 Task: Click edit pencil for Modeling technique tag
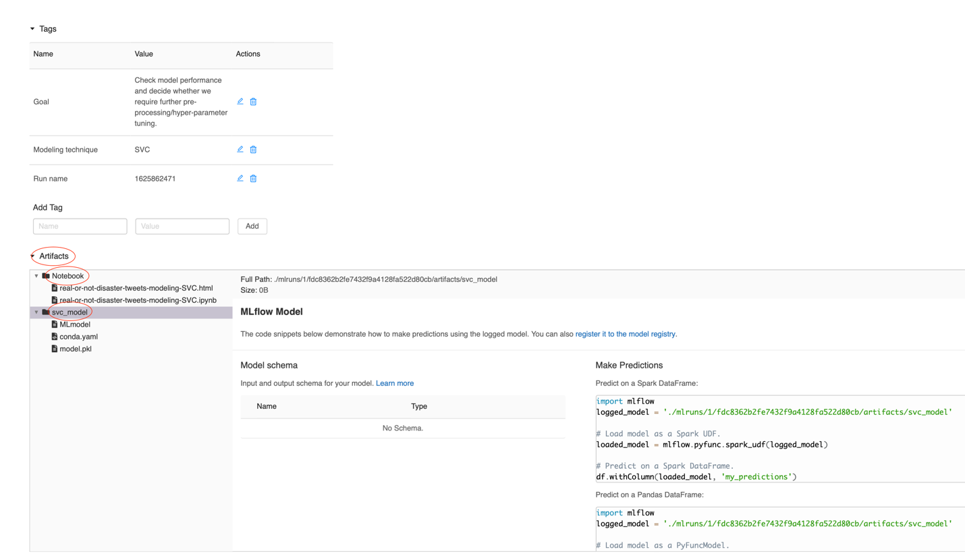point(240,150)
